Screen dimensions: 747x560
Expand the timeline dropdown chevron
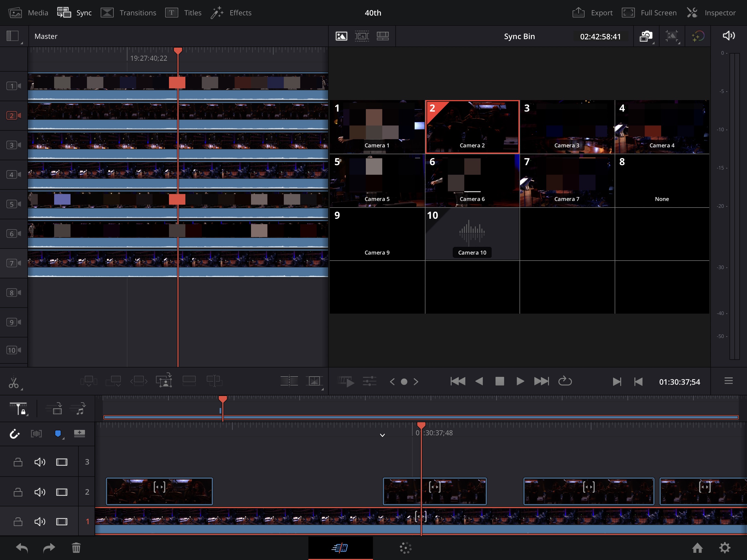click(382, 435)
